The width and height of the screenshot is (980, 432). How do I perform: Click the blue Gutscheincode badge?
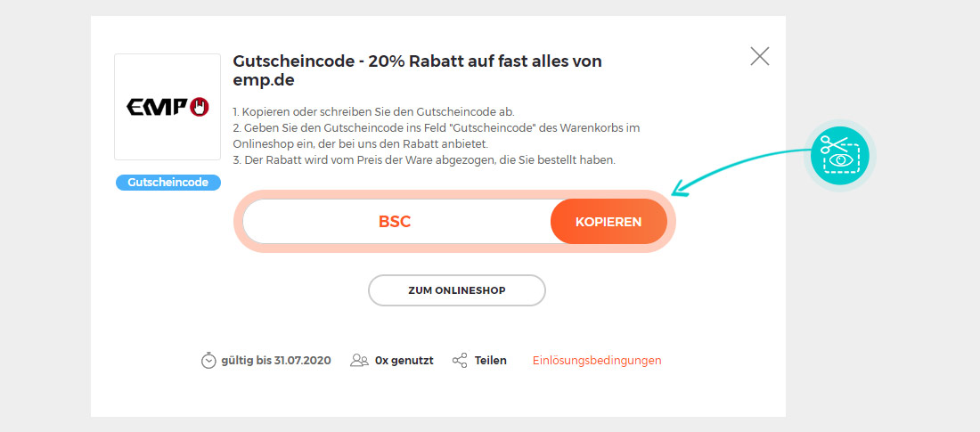pos(168,183)
